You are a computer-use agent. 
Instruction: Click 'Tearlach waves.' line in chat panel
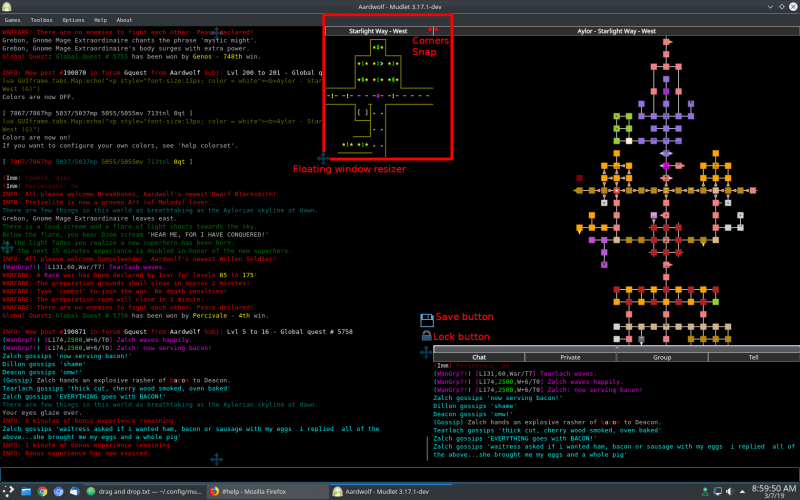point(515,373)
